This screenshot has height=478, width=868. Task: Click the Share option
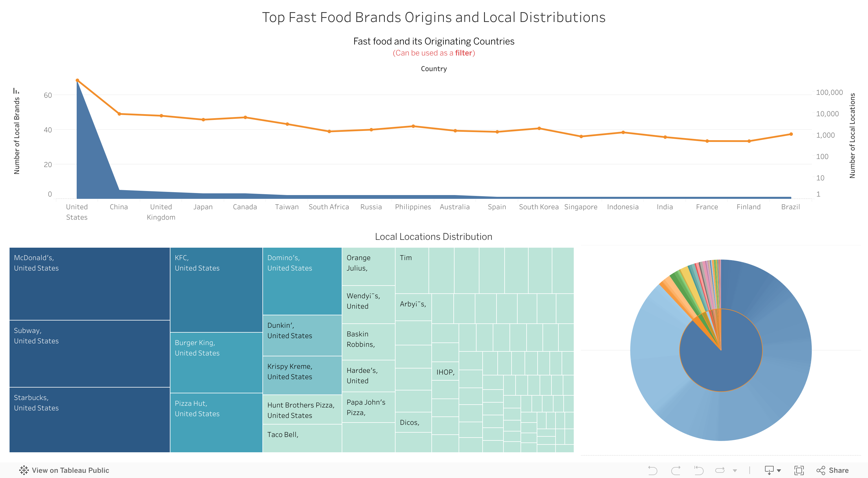tap(832, 470)
